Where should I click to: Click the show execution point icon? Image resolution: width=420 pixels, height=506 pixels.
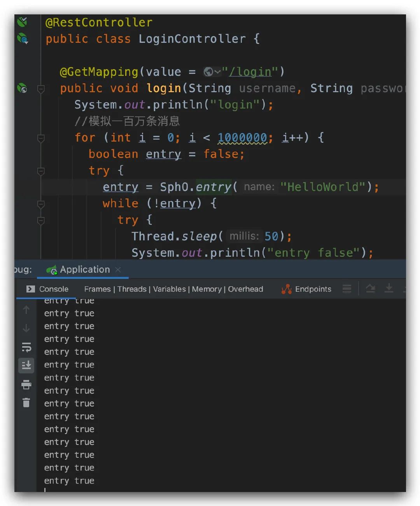(347, 289)
